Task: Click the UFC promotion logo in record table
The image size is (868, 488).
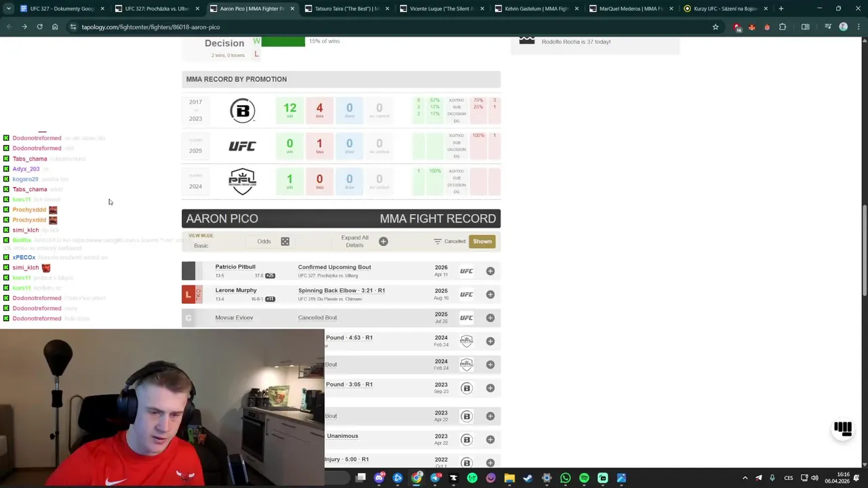Action: click(x=242, y=146)
